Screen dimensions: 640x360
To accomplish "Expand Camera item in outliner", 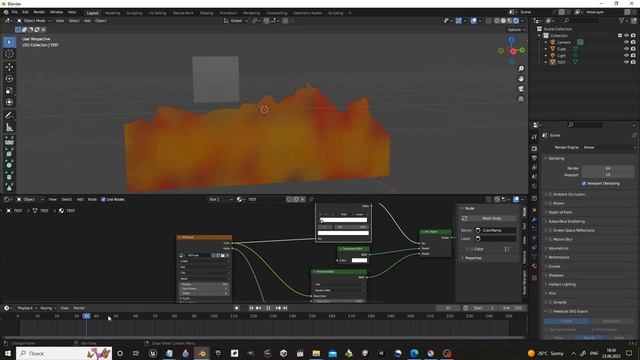I will pos(546,42).
